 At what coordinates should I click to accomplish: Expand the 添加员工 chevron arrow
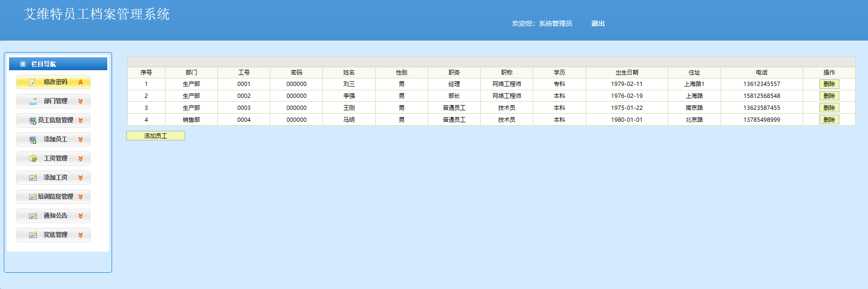click(x=81, y=139)
